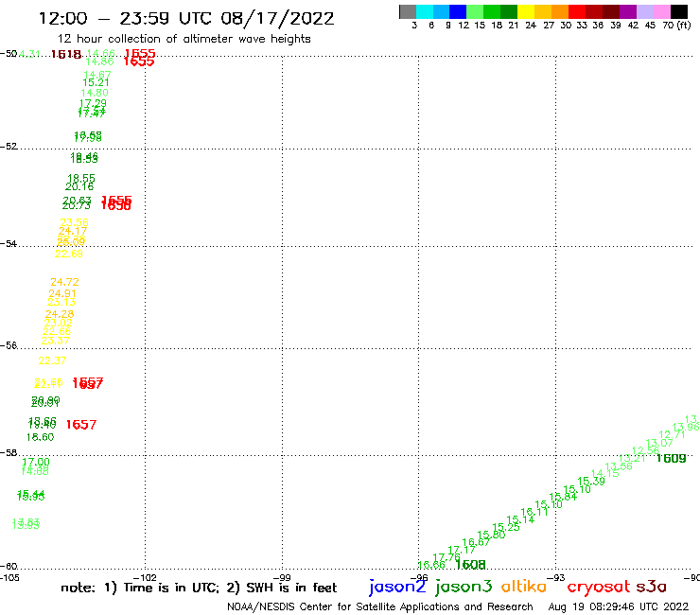Click the 'jason2' satellite legend label
This screenshot has height=615, width=700.
(397, 587)
